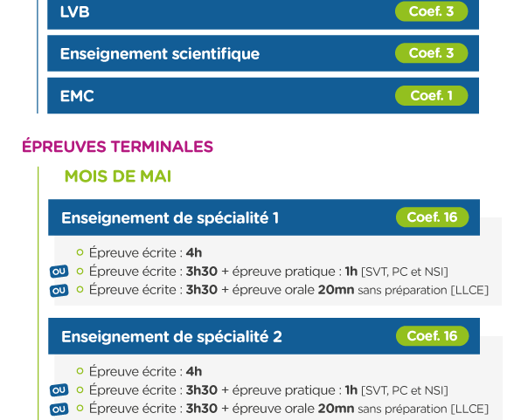This screenshot has height=420, width=514.
Task: Select the Enseignement scientifique bar
Action: click(263, 53)
